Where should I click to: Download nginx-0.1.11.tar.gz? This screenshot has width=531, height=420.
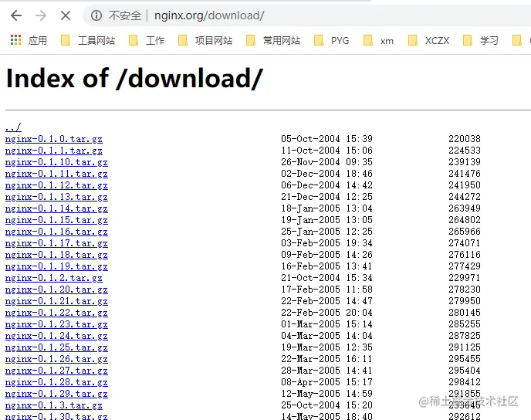click(56, 174)
